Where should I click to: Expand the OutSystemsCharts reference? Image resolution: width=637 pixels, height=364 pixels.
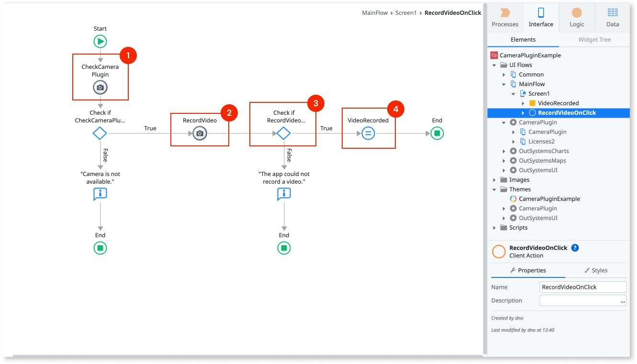504,151
